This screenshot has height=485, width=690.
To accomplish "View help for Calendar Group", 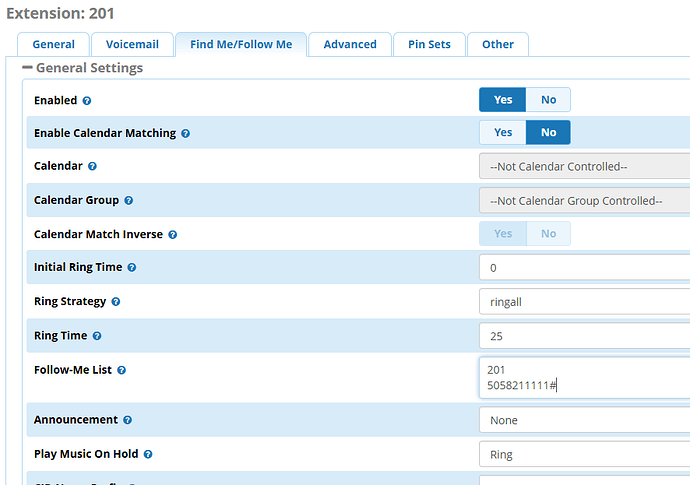I will pos(128,201).
